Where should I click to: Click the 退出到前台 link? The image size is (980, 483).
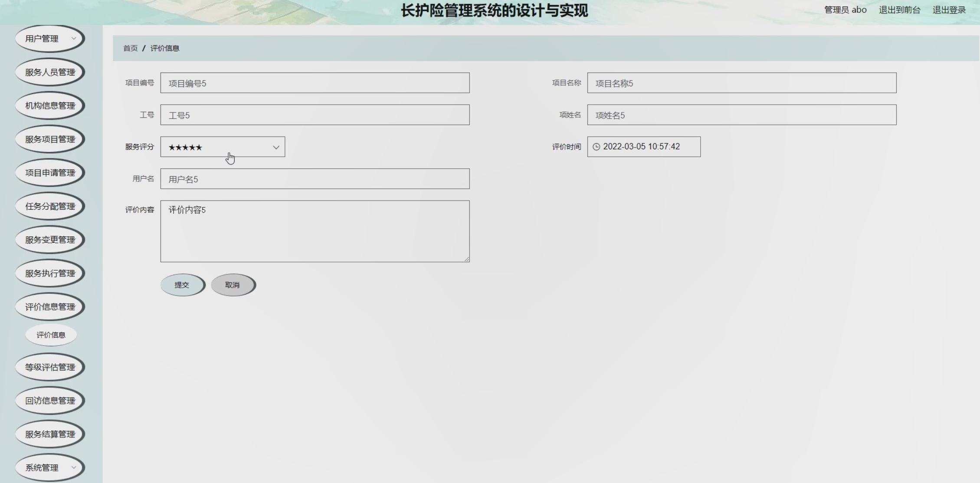click(899, 10)
